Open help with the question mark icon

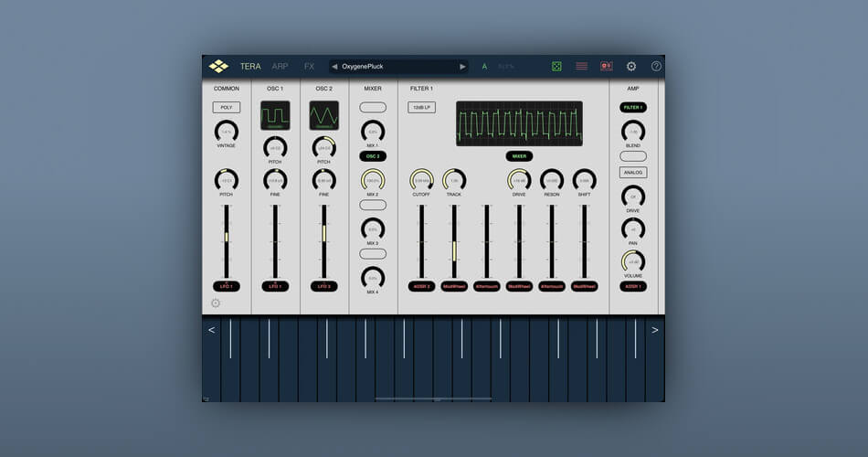tap(656, 66)
